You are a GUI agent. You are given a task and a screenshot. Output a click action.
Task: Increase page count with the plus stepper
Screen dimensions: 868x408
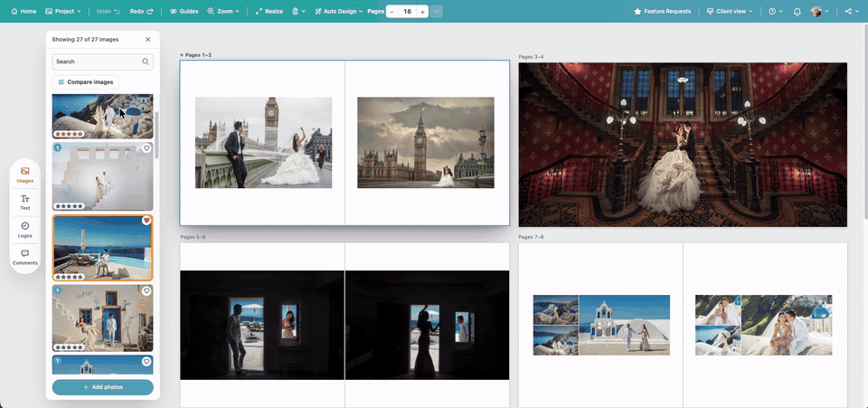(x=422, y=12)
